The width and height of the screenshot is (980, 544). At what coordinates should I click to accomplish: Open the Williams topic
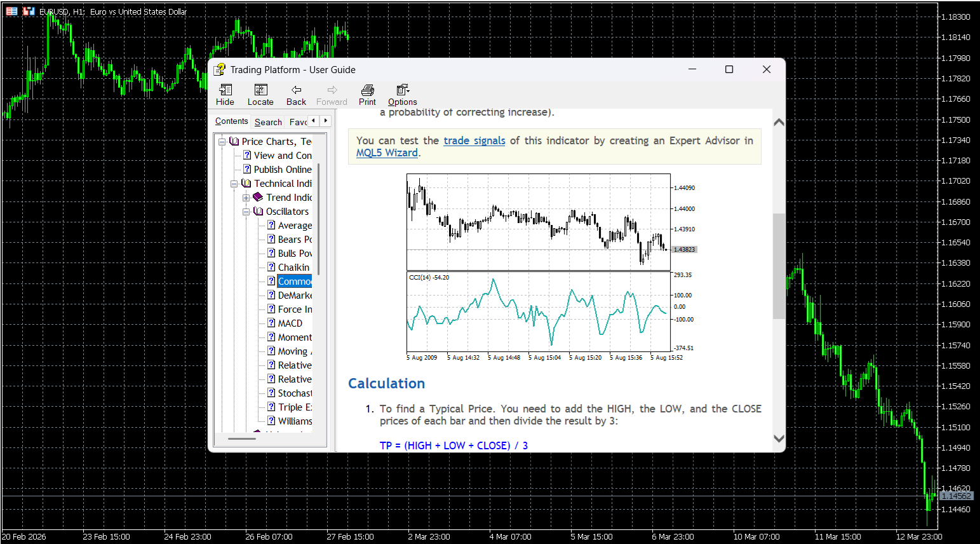pos(295,421)
